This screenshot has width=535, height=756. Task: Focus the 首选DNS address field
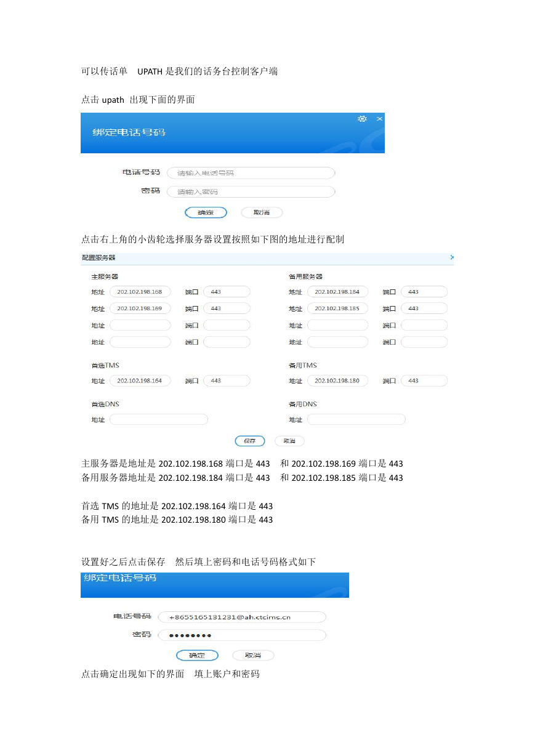click(x=159, y=420)
